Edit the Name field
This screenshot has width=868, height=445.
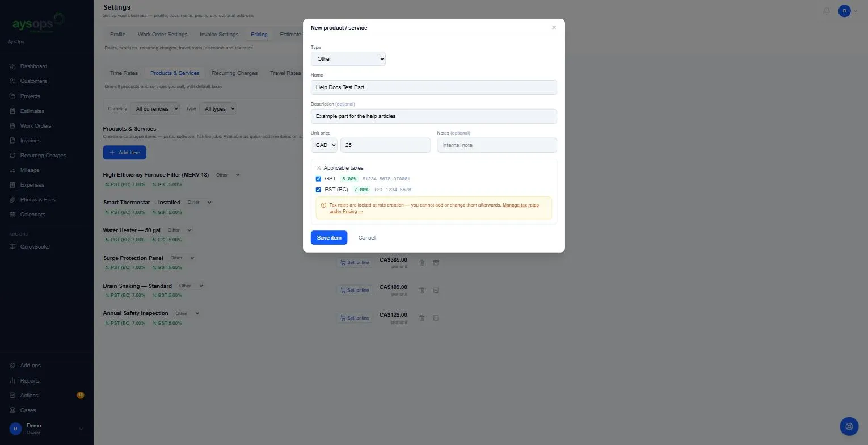(434, 87)
